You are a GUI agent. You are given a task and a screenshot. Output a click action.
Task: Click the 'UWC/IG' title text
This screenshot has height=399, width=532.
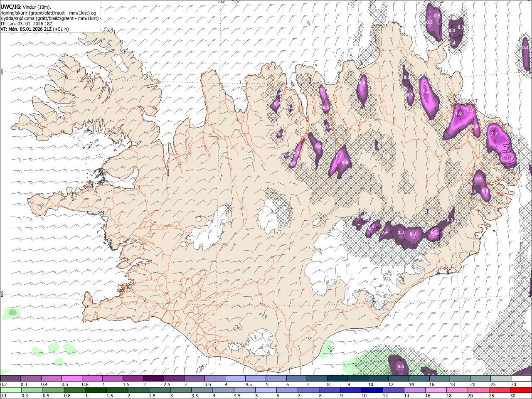[10, 7]
